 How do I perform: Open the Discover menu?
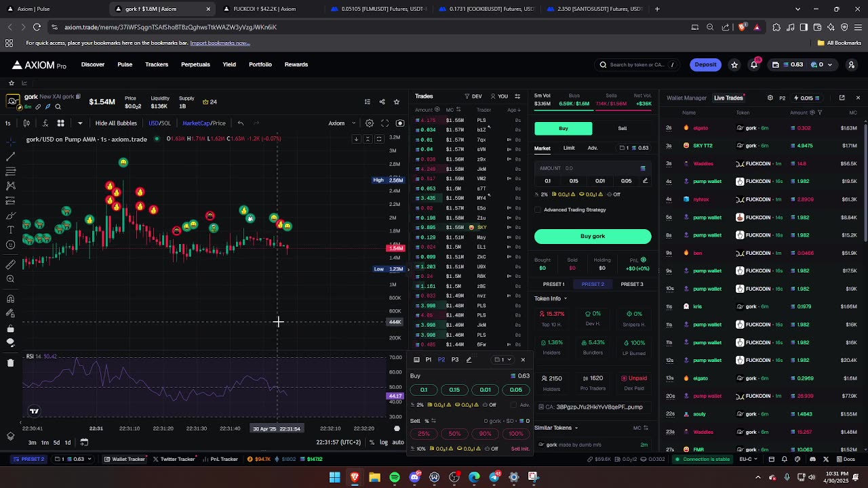[x=93, y=64]
